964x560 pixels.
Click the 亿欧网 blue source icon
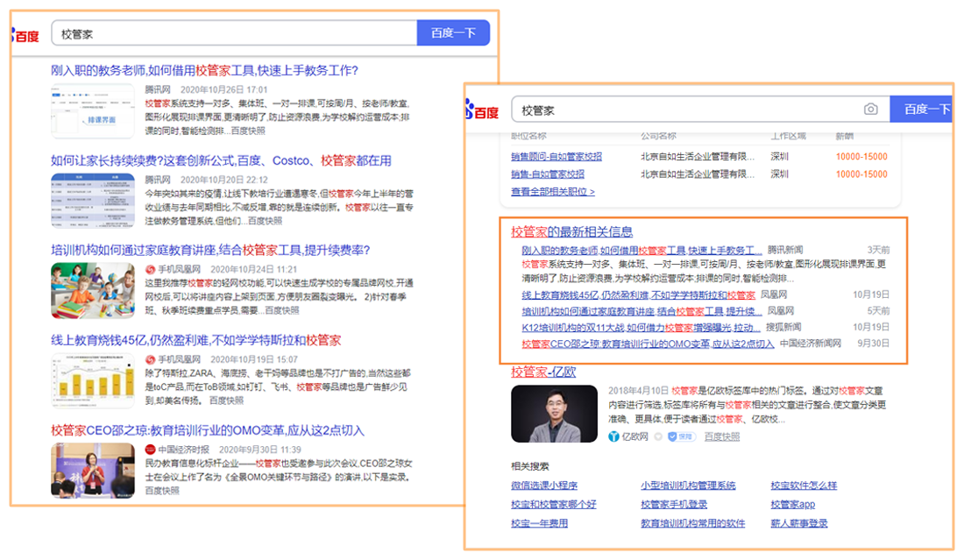(x=613, y=436)
